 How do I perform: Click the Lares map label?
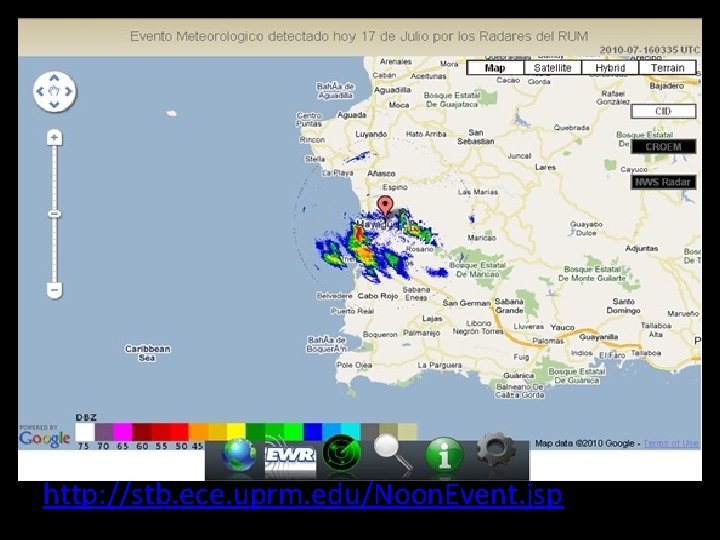coord(546,167)
